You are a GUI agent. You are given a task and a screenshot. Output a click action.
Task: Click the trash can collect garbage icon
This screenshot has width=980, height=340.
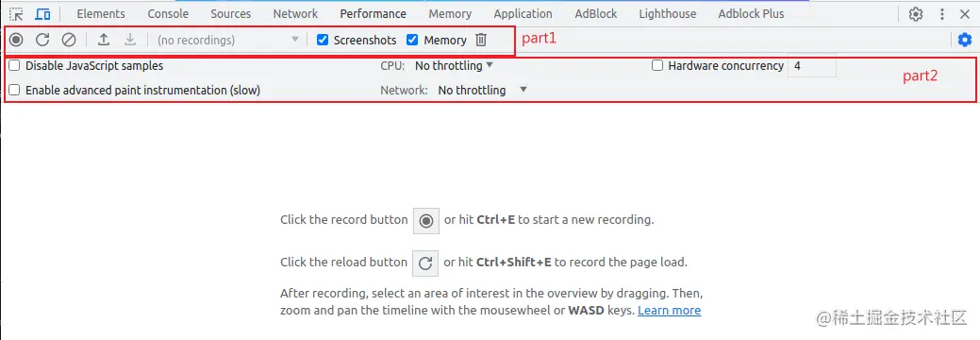[481, 40]
